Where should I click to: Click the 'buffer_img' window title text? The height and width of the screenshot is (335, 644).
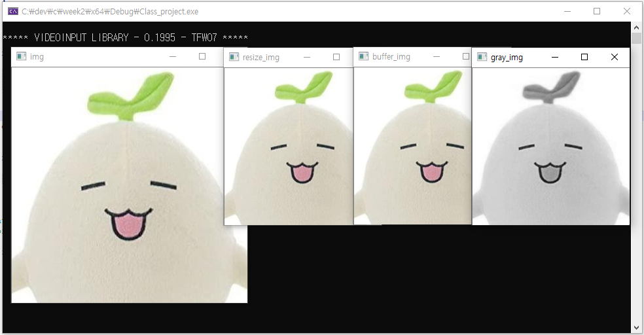[391, 57]
